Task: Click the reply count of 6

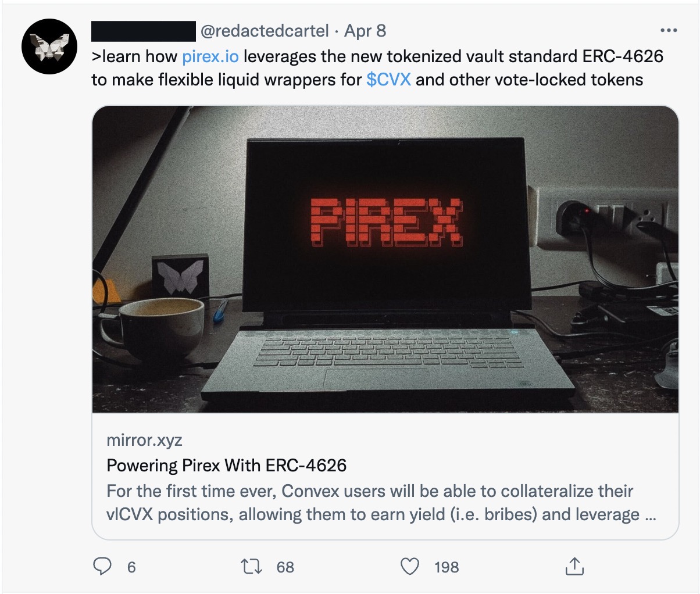Action: pos(131,567)
